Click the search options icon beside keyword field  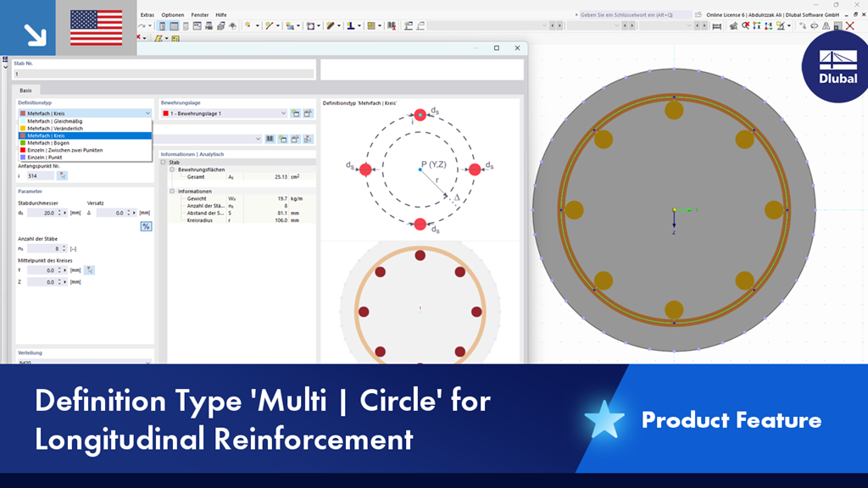698,15
